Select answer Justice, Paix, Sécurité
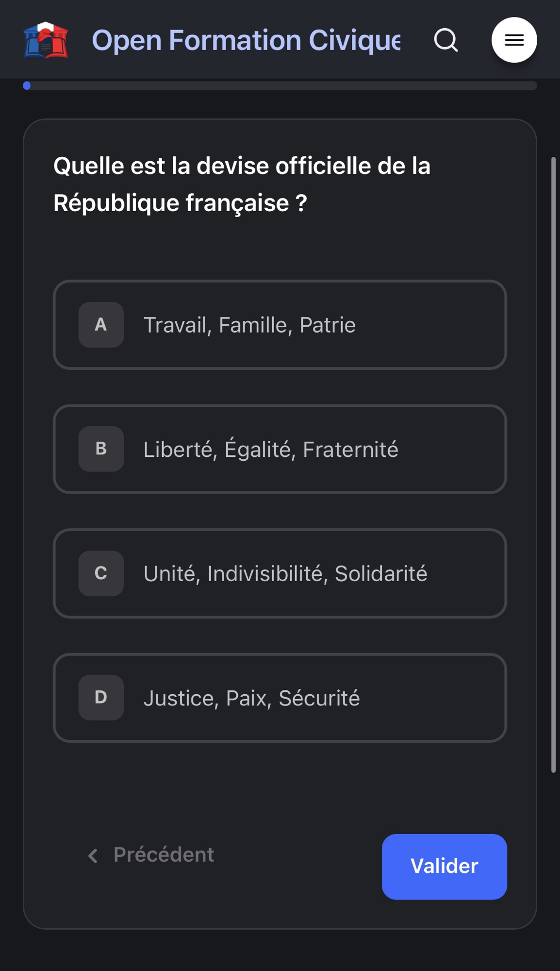Screen dimensions: 560x971 coord(251,698)
